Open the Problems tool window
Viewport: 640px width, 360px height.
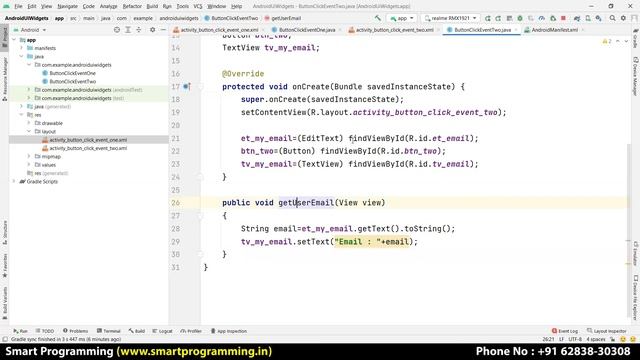click(x=76, y=331)
